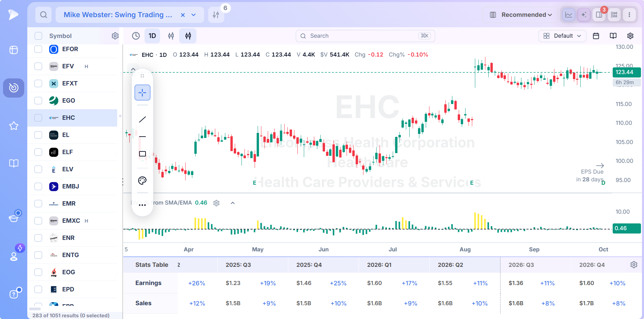This screenshot has width=644, height=319.
Task: Open the color palette tool
Action: [x=142, y=181]
